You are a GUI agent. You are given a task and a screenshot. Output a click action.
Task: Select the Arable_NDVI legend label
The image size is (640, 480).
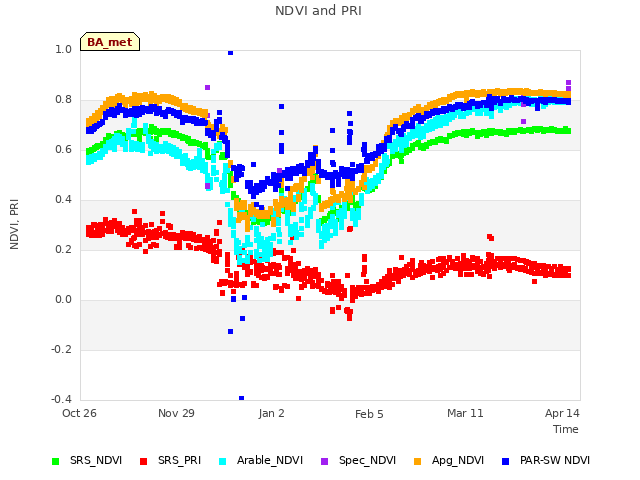tap(270, 460)
